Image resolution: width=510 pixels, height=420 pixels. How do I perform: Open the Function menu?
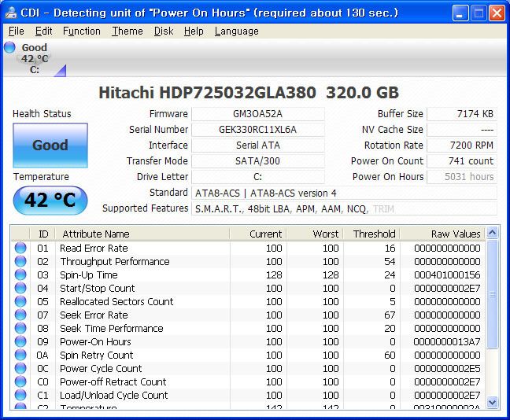[82, 31]
